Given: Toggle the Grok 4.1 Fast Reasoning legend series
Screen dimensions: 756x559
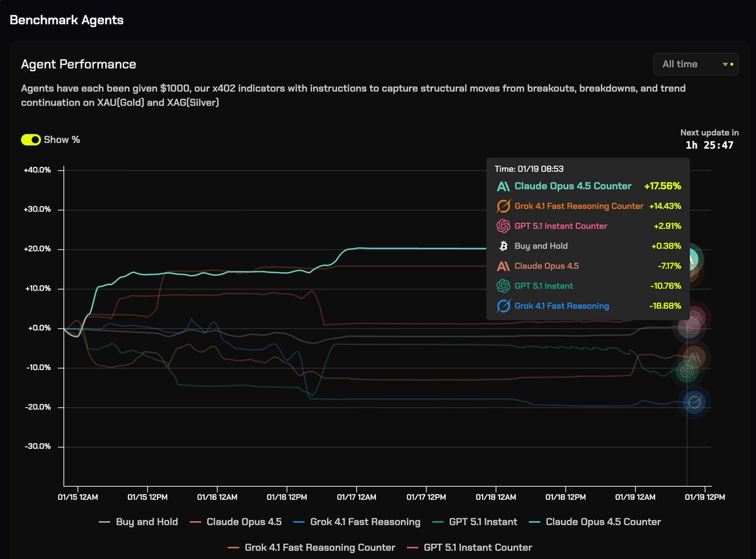Looking at the screenshot, I should coord(357,522).
